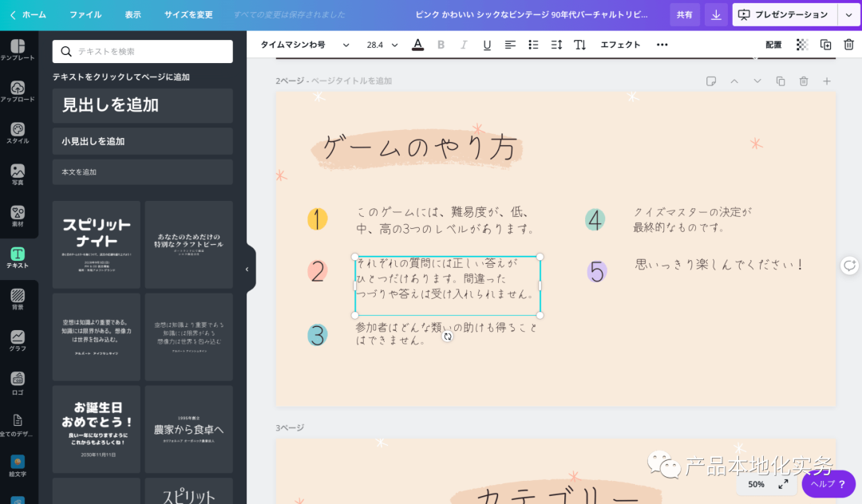Image resolution: width=862 pixels, height=504 pixels.
Task: Open the line spacing tool
Action: coord(557,45)
